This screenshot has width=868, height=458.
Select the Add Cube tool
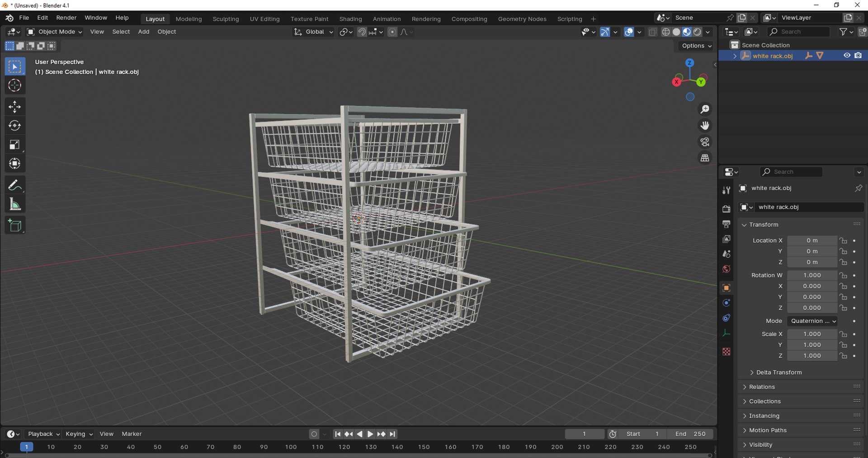[15, 225]
